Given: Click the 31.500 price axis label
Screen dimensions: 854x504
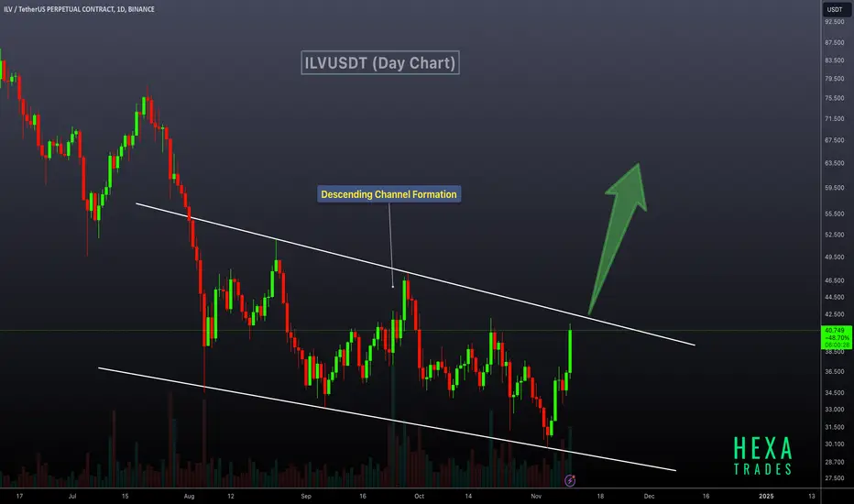Looking at the screenshot, I should (835, 427).
